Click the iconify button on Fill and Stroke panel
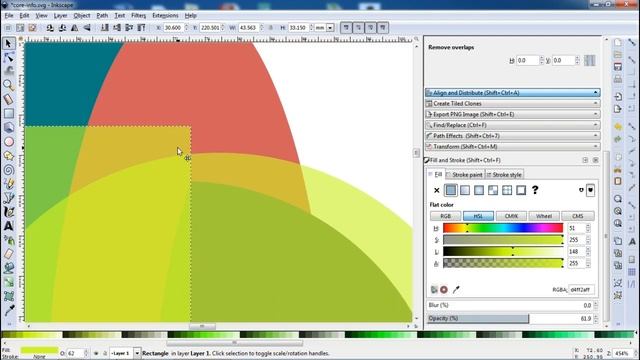 585,160
